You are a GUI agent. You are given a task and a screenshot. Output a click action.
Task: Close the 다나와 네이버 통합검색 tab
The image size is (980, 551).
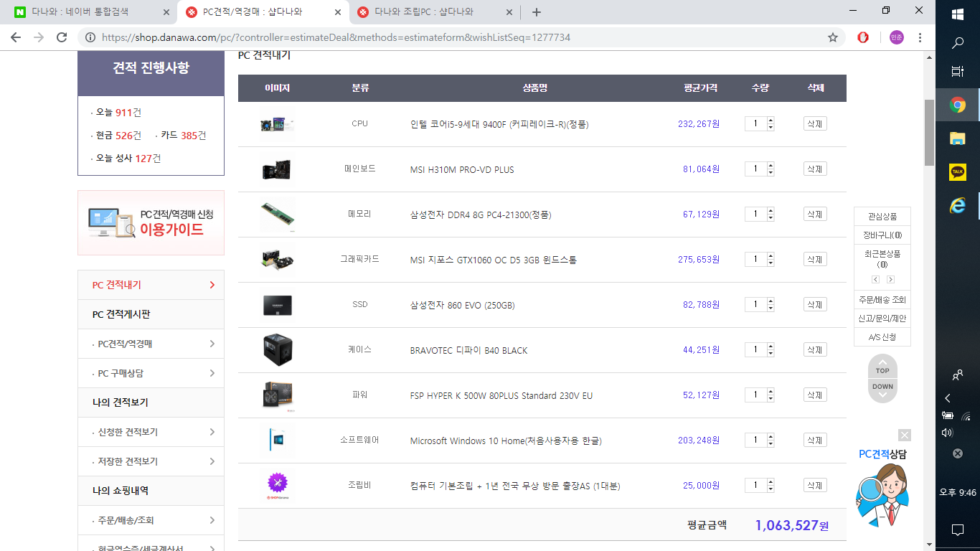pyautogui.click(x=166, y=12)
